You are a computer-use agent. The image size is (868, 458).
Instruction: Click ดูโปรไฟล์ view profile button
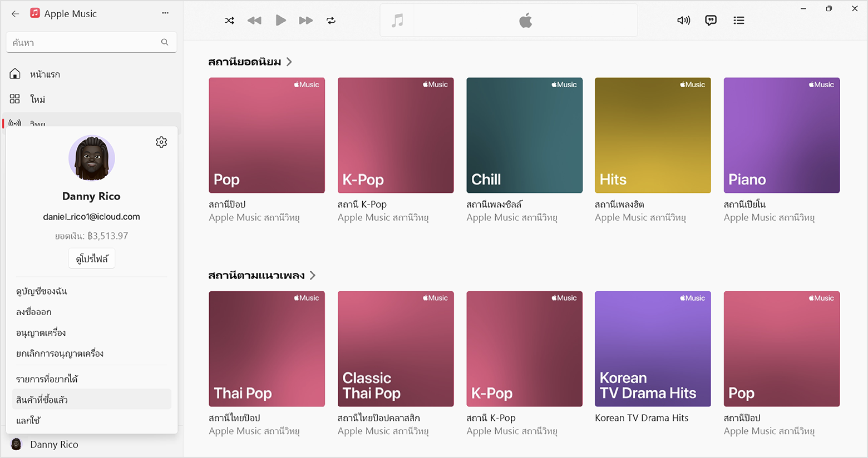(92, 258)
